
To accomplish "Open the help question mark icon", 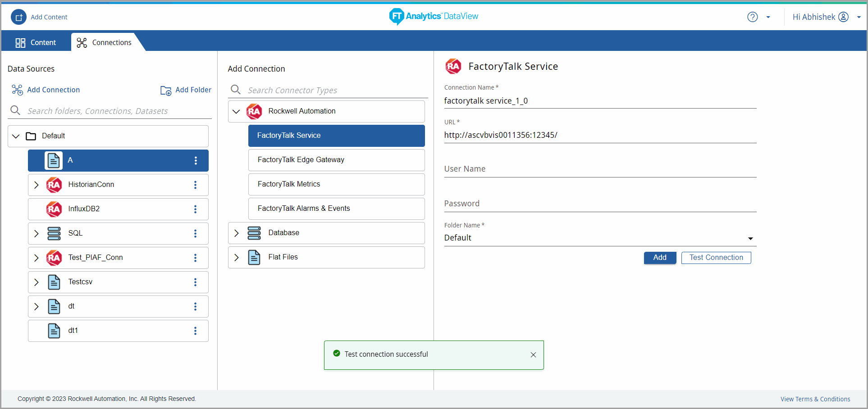I will click(752, 17).
